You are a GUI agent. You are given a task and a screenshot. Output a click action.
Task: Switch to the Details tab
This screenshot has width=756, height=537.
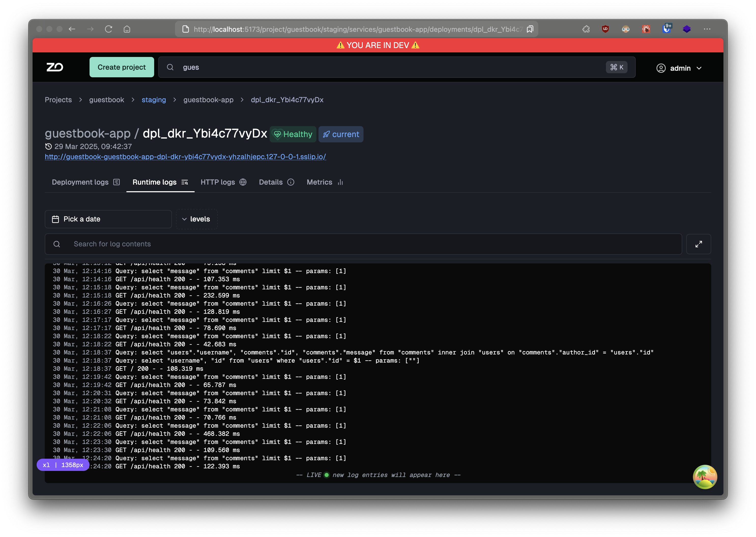click(x=276, y=182)
